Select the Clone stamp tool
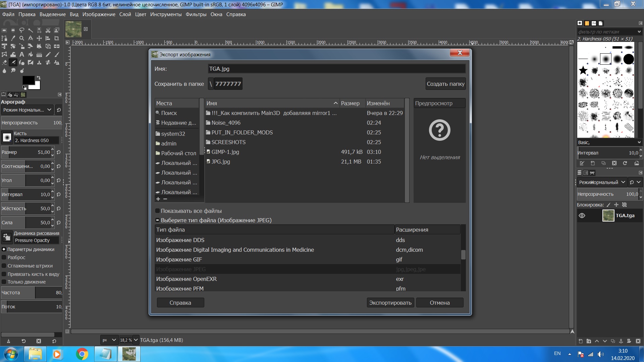This screenshot has width=644, height=362. click(x=39, y=62)
